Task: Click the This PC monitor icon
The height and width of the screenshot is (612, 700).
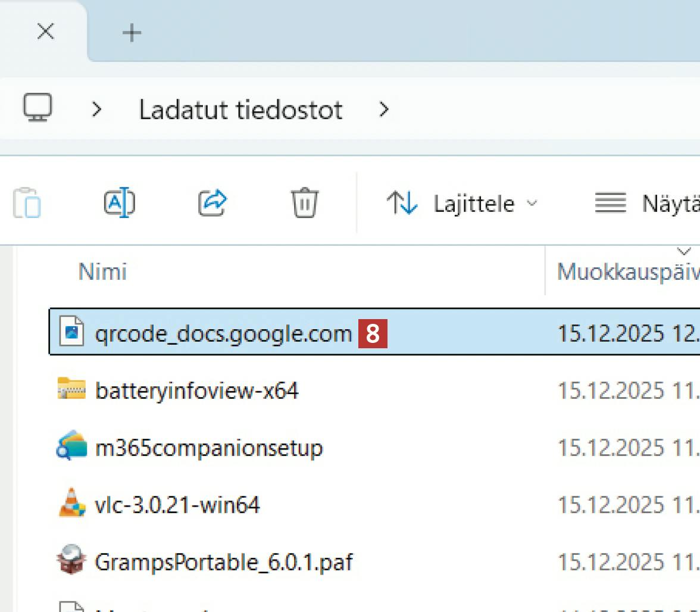Action: (38, 109)
